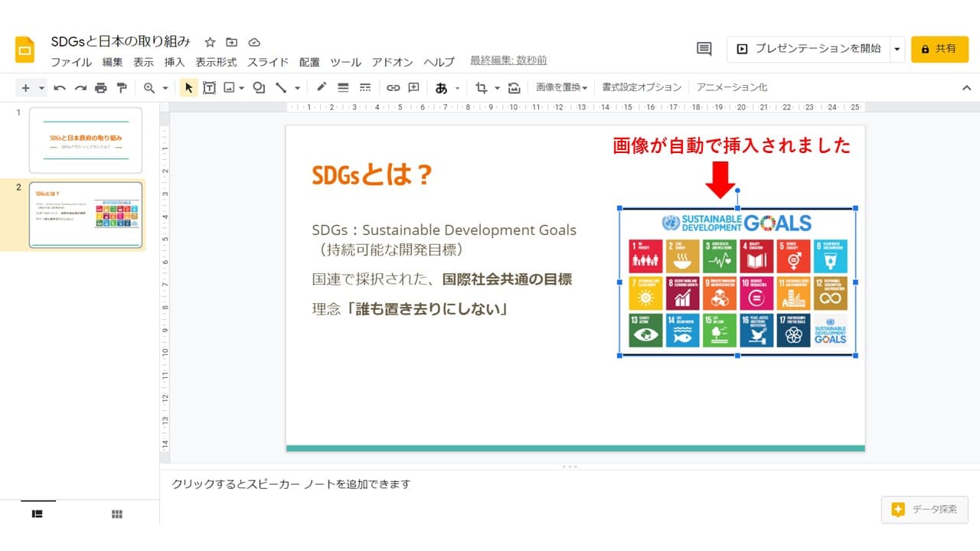Switch to filmstrip list view
Screen dimensions: 980x551
click(x=37, y=514)
